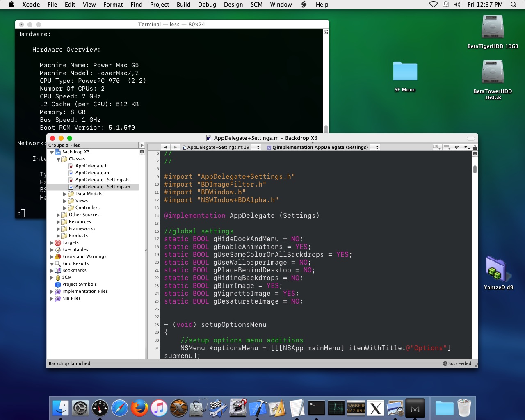Open System Preferences in the dock
This screenshot has width=525, height=420.
click(x=80, y=408)
